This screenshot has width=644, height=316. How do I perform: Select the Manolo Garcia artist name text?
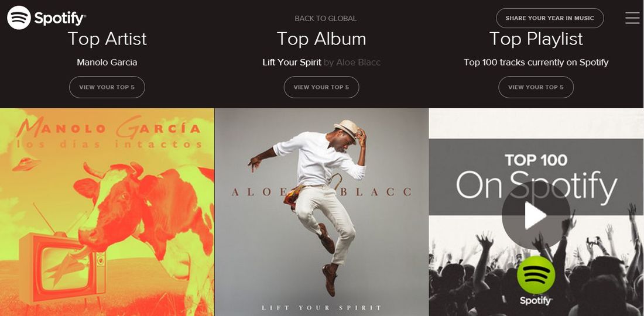point(107,63)
